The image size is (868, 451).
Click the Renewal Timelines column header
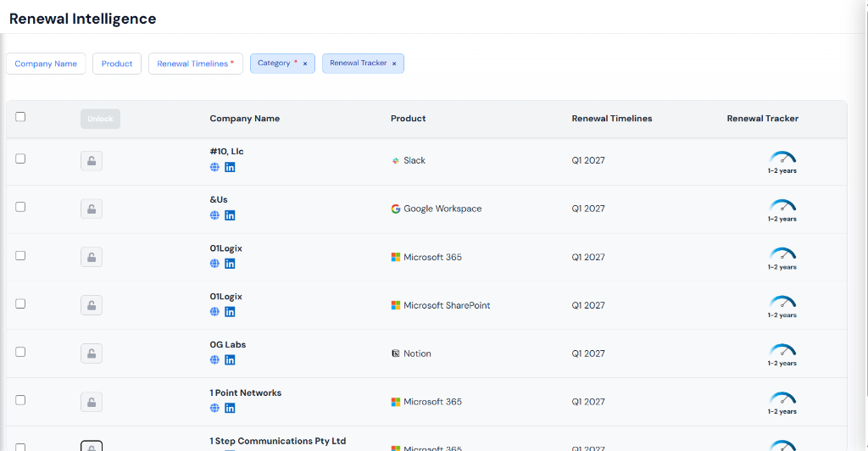[612, 119]
